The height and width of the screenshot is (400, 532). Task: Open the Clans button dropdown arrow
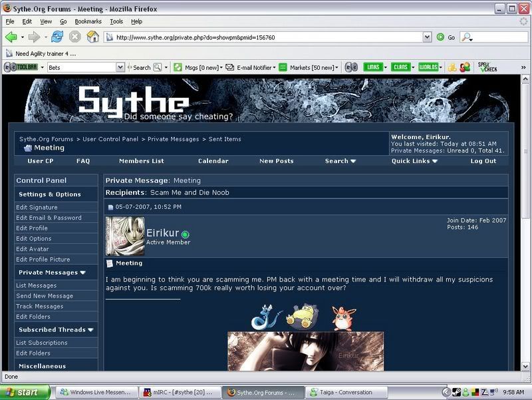pyautogui.click(x=413, y=68)
